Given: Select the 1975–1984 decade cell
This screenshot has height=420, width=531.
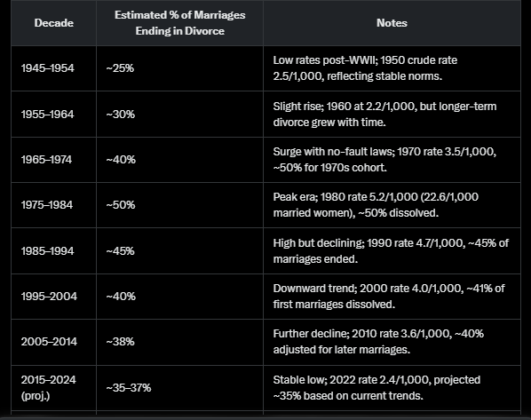Looking at the screenshot, I should pyautogui.click(x=47, y=205).
